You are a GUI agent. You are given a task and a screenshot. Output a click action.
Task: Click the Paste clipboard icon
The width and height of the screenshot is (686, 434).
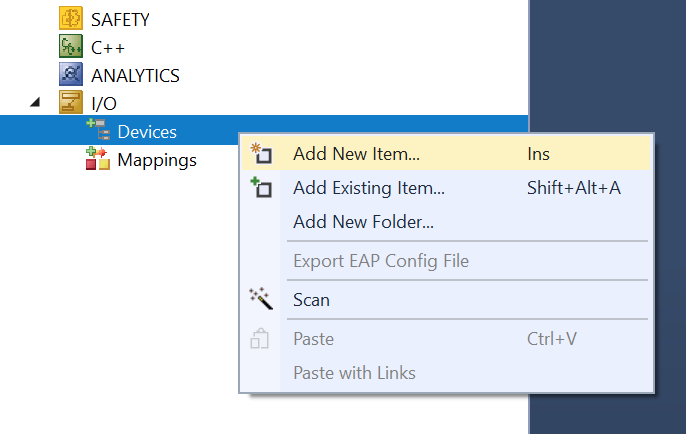(259, 338)
